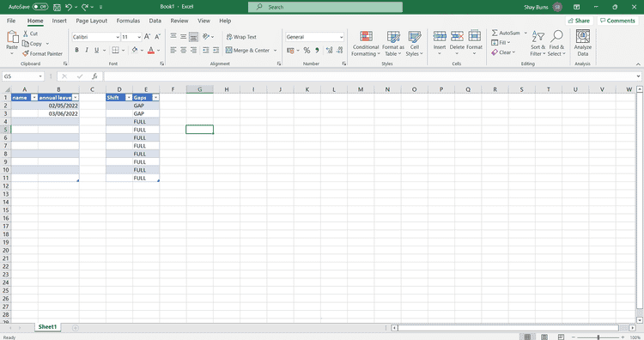Open Conditional Formatting in Styles group
Image resolution: width=644 pixels, height=340 pixels.
(366, 44)
